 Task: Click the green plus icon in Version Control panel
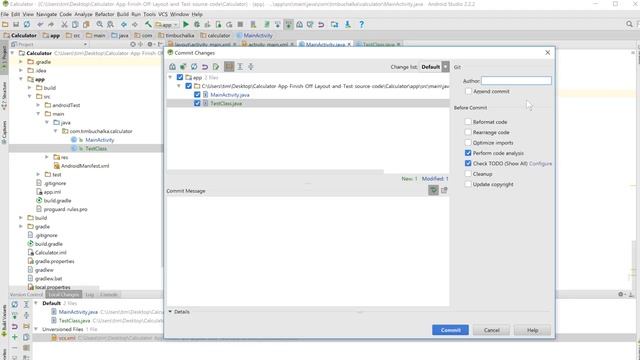click(15, 337)
